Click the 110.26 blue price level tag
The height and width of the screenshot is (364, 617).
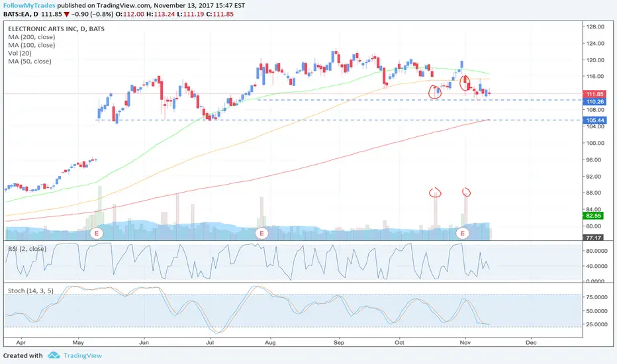point(594,101)
